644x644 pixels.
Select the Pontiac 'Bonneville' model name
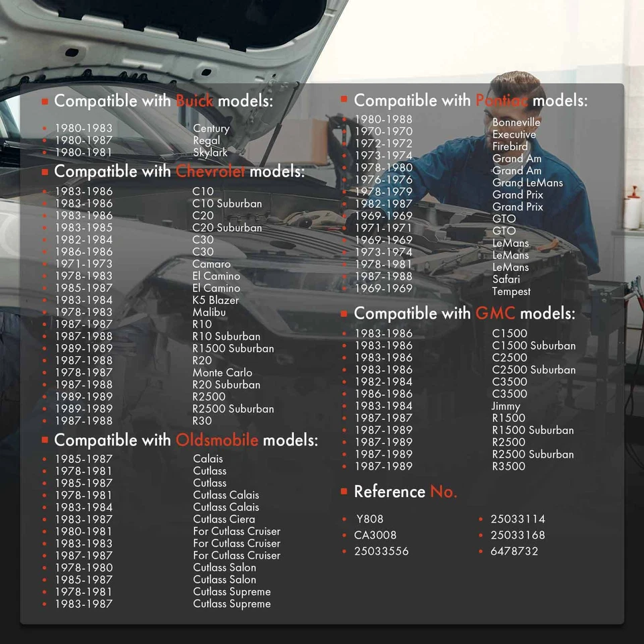(517, 122)
